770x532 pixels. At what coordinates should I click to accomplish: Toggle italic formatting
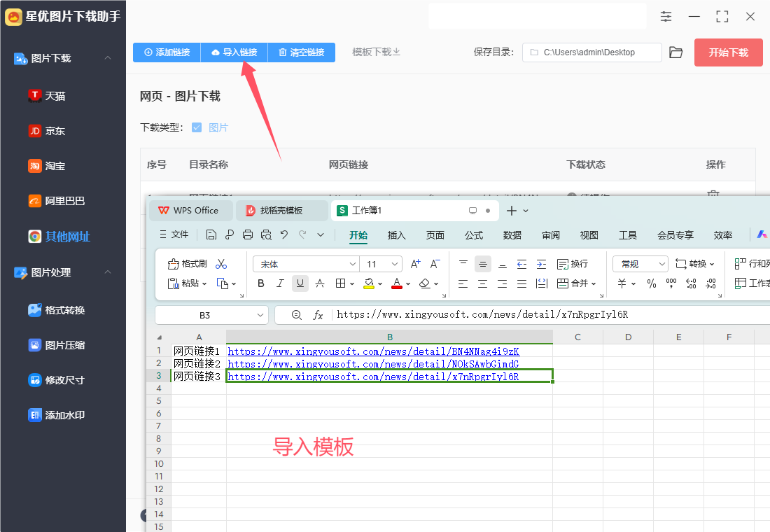point(280,283)
